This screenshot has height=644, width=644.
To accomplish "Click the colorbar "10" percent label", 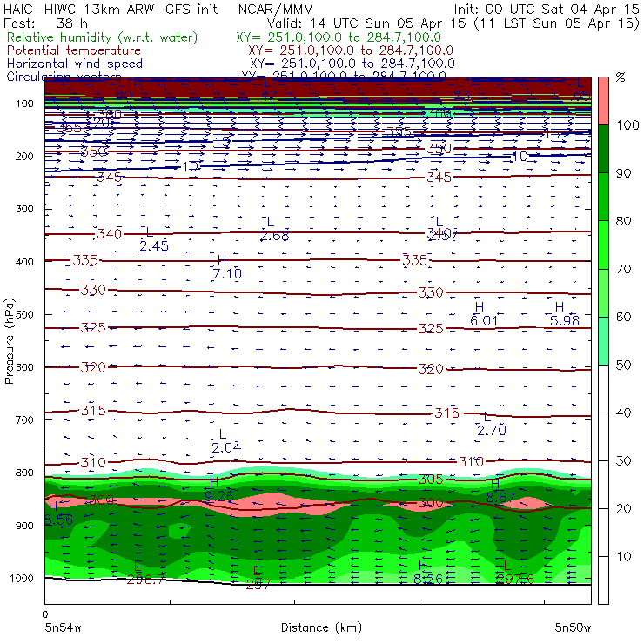I will point(623,557).
